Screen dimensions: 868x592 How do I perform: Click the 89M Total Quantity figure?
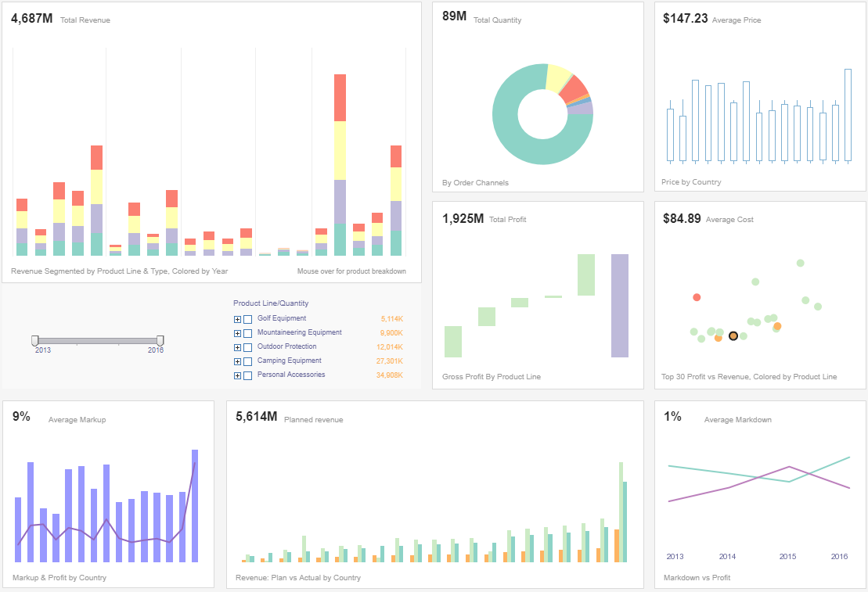pyautogui.click(x=455, y=16)
